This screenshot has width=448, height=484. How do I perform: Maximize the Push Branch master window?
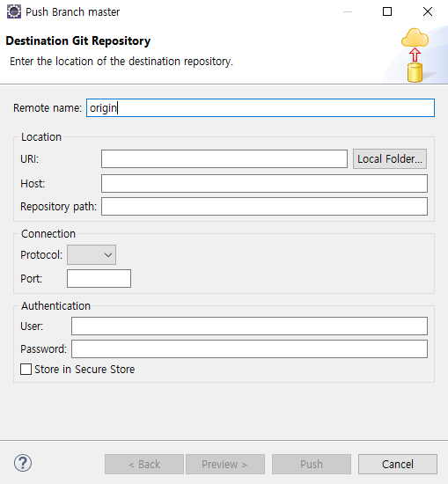pos(387,11)
